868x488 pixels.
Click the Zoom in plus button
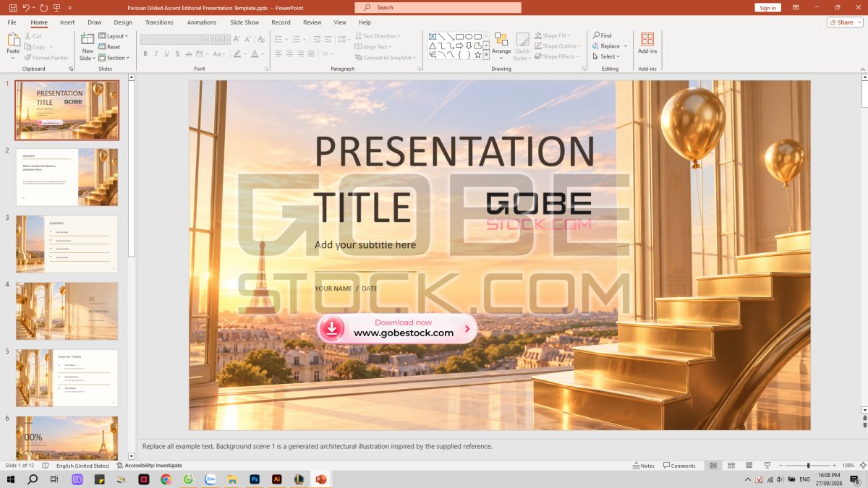click(835, 466)
